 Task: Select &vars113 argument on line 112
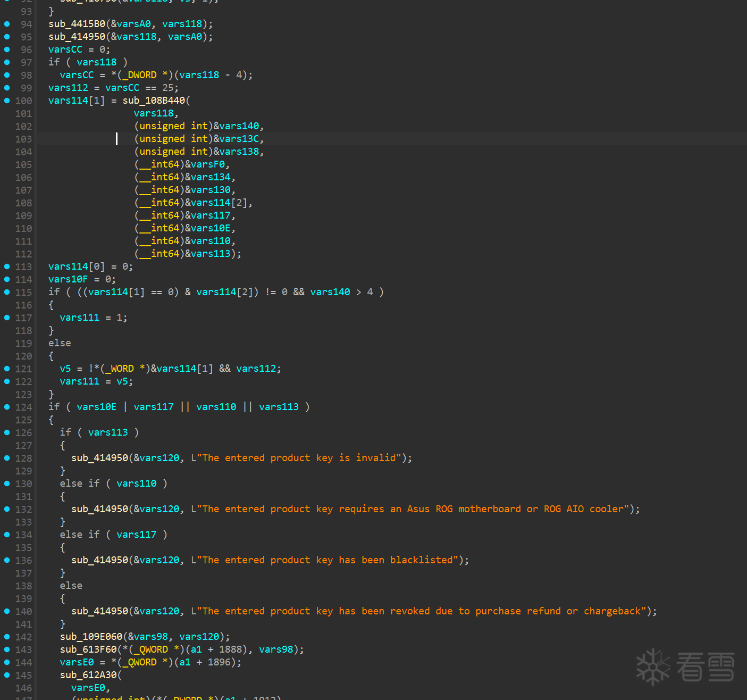[208, 254]
